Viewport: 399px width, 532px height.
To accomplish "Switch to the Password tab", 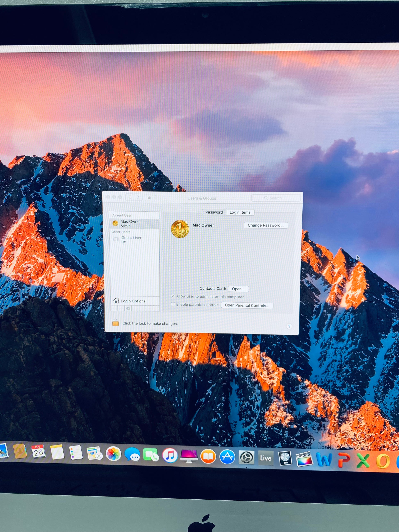I will coord(214,212).
